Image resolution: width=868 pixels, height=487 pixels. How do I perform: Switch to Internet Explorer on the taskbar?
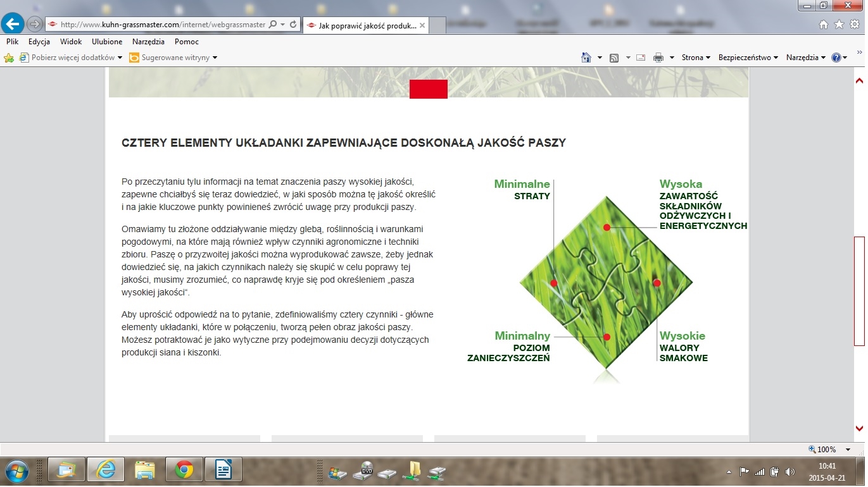click(105, 470)
